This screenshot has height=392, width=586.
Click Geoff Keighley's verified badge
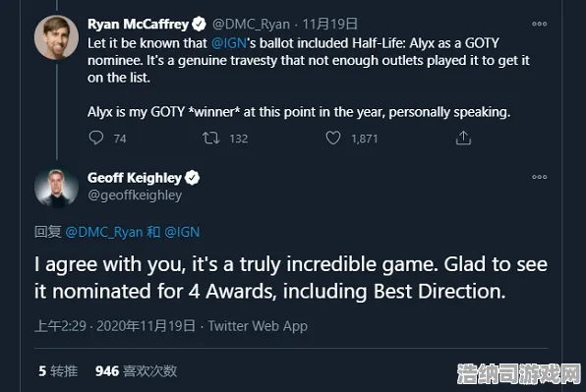(x=192, y=178)
